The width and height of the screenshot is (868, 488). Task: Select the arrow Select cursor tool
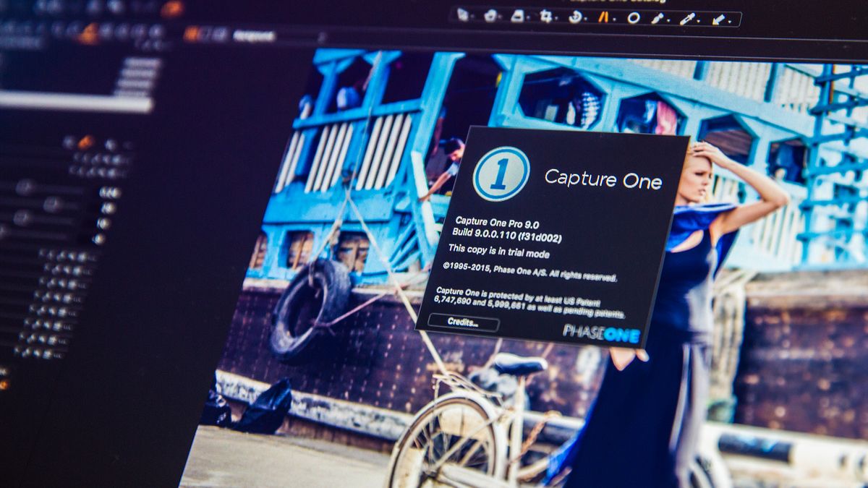click(x=463, y=14)
